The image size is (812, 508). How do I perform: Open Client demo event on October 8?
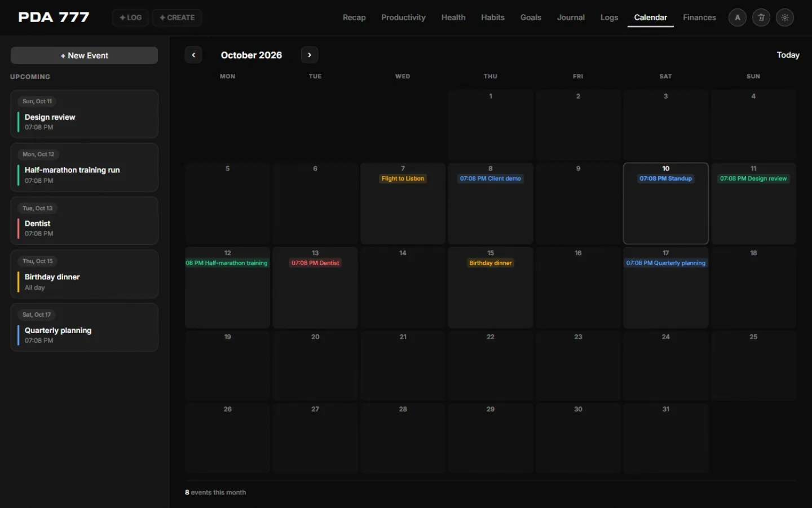(490, 178)
